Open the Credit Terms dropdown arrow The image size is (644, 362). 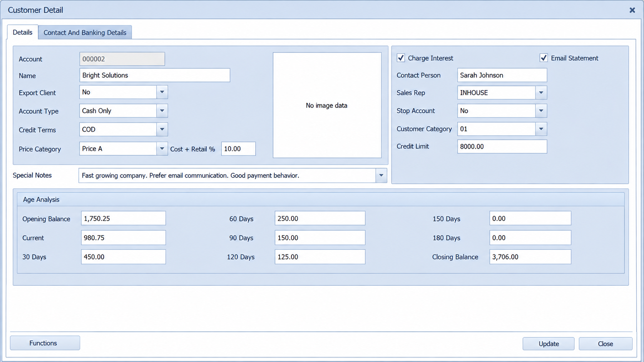click(x=162, y=129)
